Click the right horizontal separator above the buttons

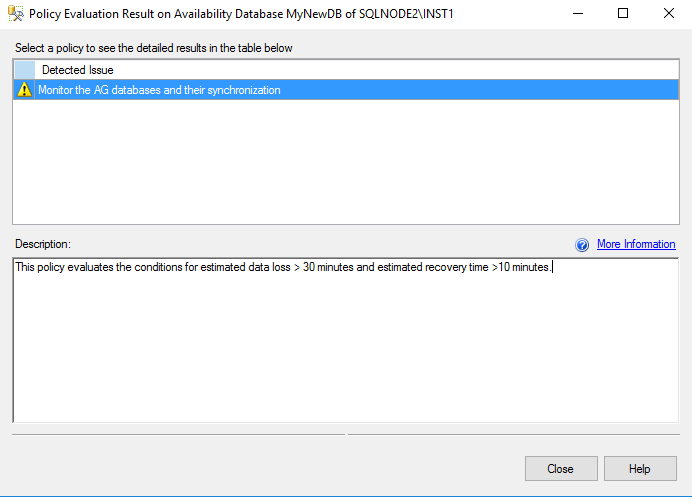[x=513, y=434]
